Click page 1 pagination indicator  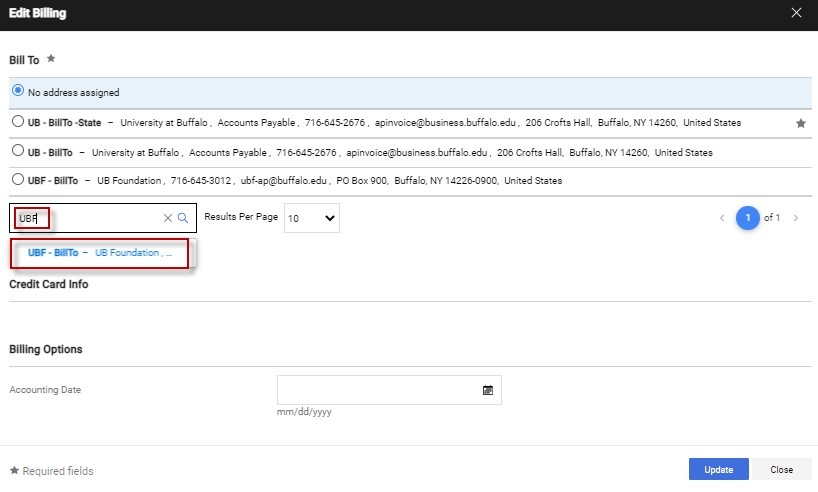(x=747, y=218)
